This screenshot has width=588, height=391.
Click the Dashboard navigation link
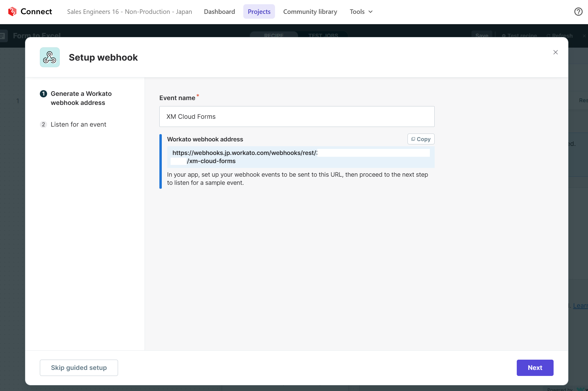click(220, 12)
